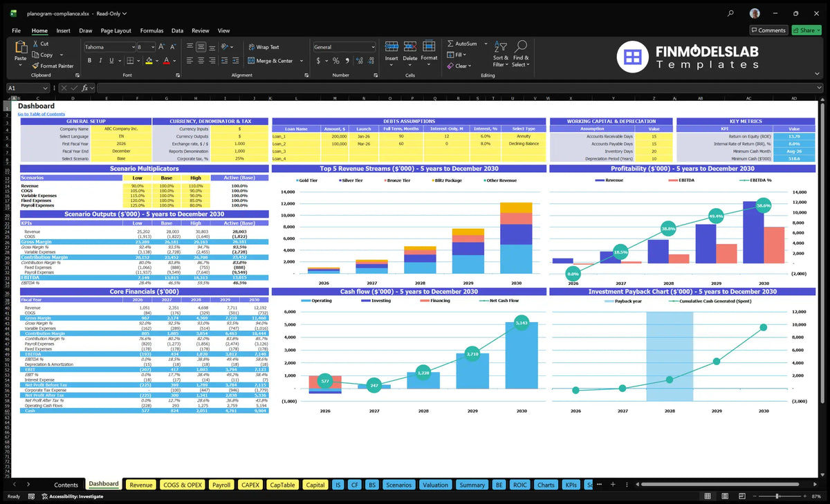This screenshot has width=830, height=504.
Task: Click the Increase Font Size icon
Action: click(161, 47)
